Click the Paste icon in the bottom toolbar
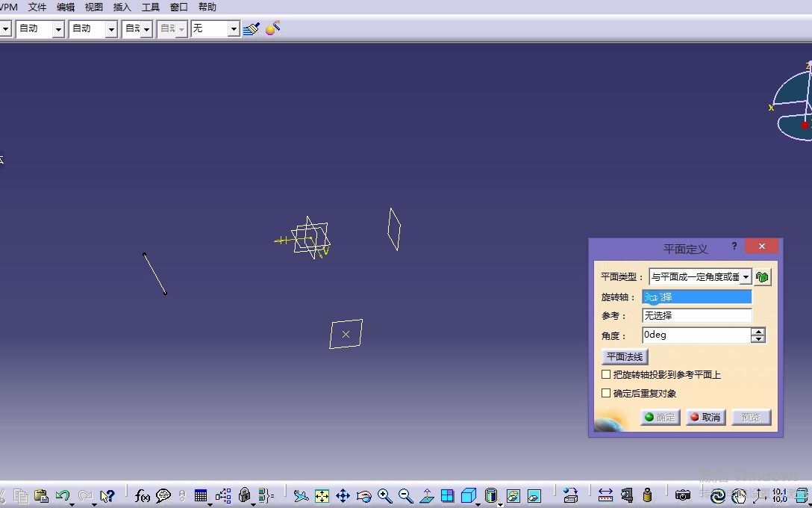 point(42,496)
